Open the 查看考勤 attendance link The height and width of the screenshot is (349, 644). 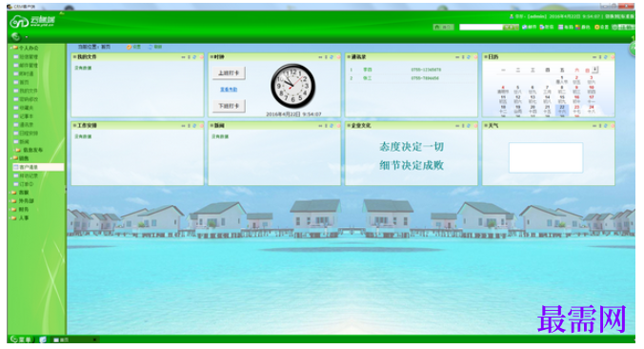click(x=229, y=90)
